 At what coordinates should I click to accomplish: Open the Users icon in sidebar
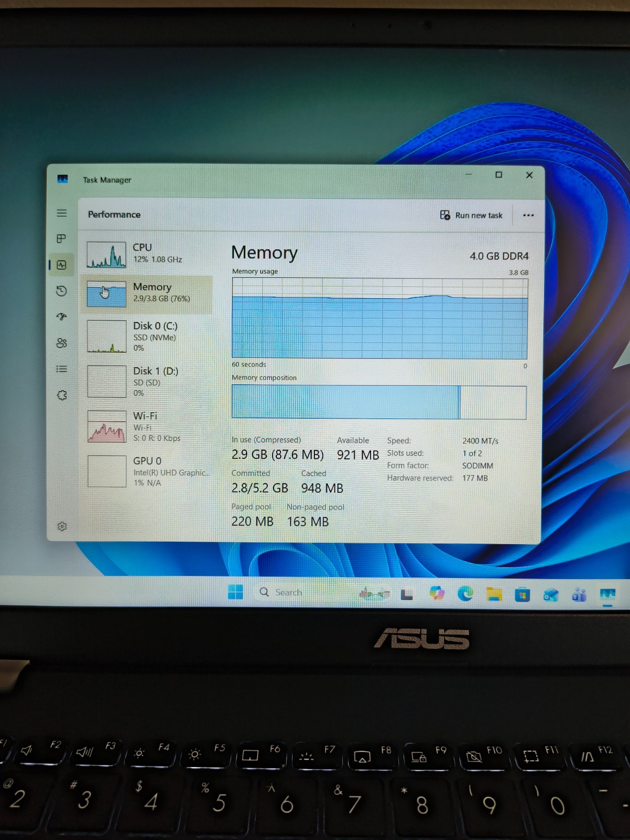point(61,343)
